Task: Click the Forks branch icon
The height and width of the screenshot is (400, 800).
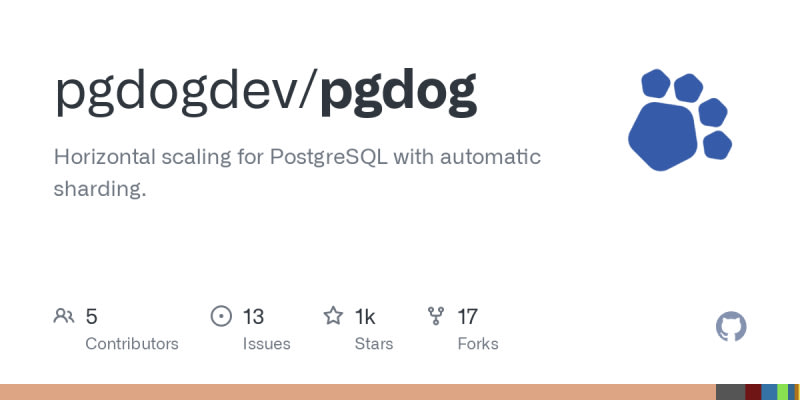Action: [x=436, y=317]
